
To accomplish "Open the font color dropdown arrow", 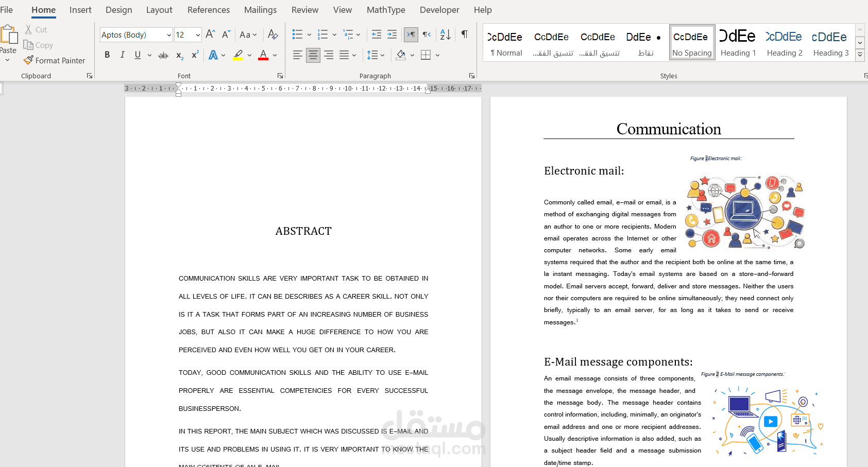I will point(275,55).
